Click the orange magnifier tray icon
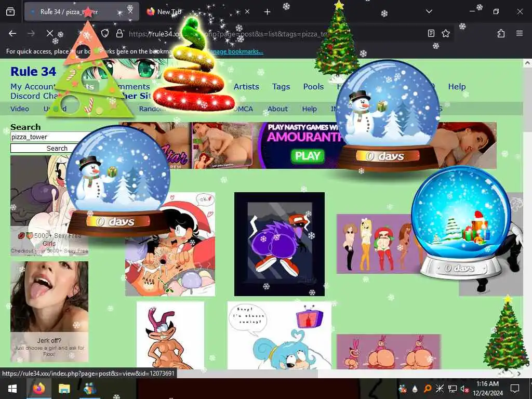The image size is (532, 399). (x=428, y=389)
